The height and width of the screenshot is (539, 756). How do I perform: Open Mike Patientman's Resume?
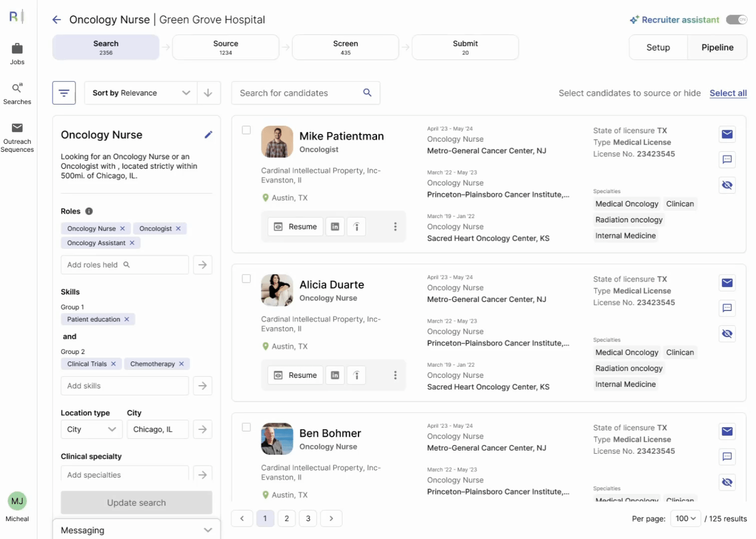tap(296, 227)
